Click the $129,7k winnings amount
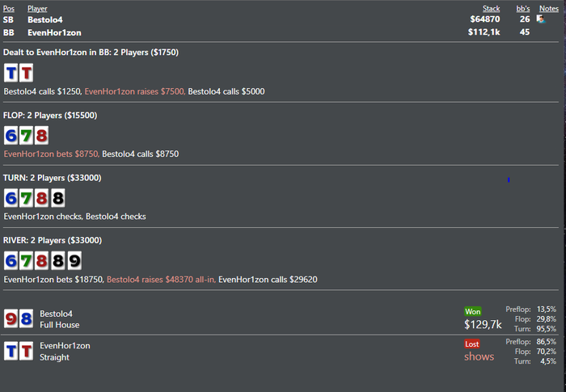566x392 pixels. (x=483, y=324)
